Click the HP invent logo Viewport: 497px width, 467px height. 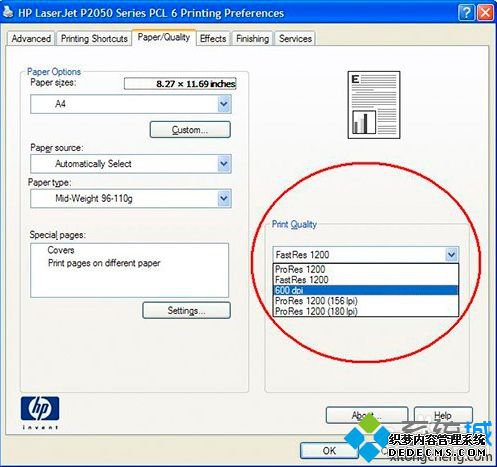(40, 412)
